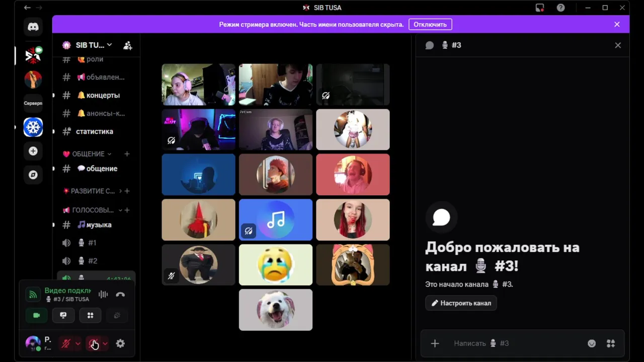Open microphone input options arrow

click(77, 343)
